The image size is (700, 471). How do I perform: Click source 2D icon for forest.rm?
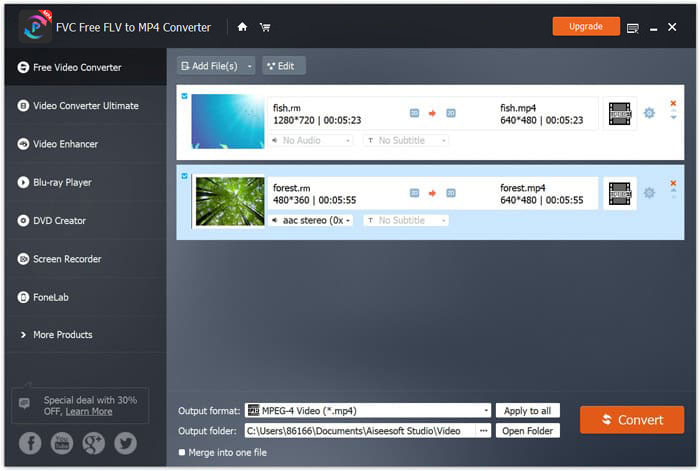[414, 193]
